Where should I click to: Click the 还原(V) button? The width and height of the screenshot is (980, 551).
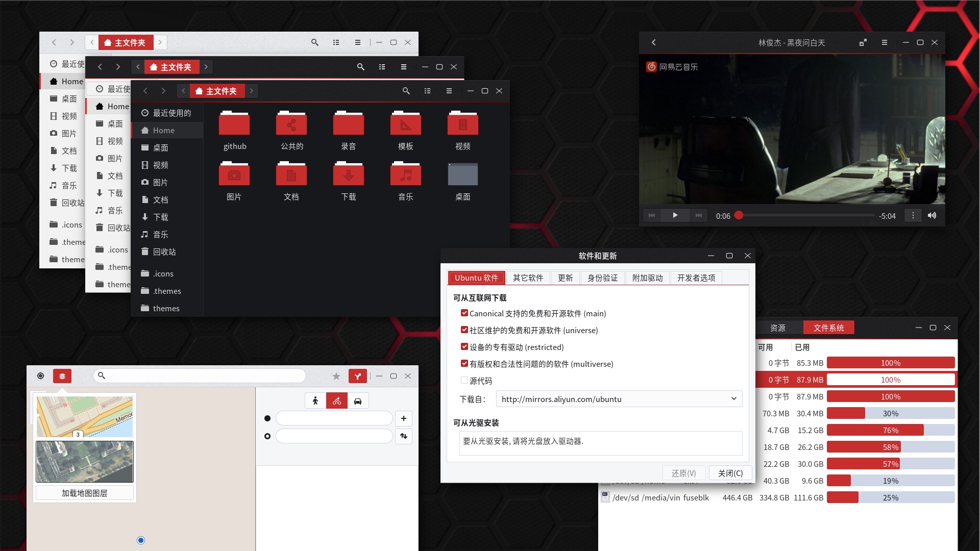pos(684,473)
